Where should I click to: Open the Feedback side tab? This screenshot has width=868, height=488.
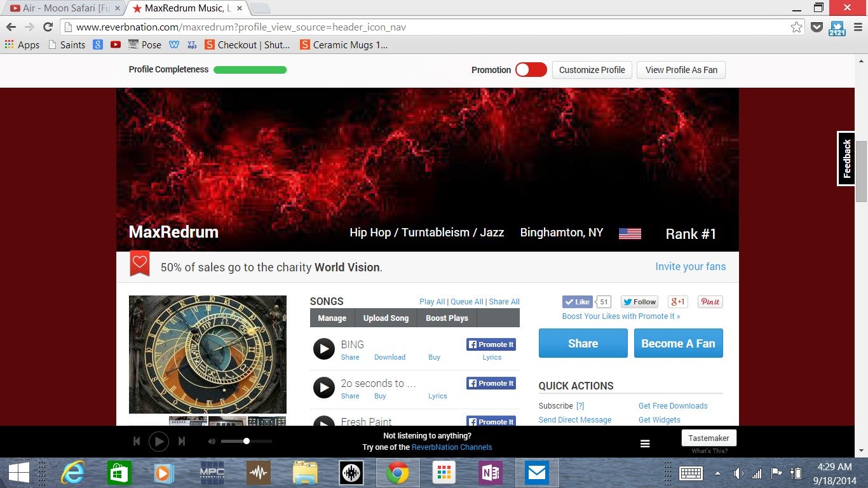coord(846,159)
